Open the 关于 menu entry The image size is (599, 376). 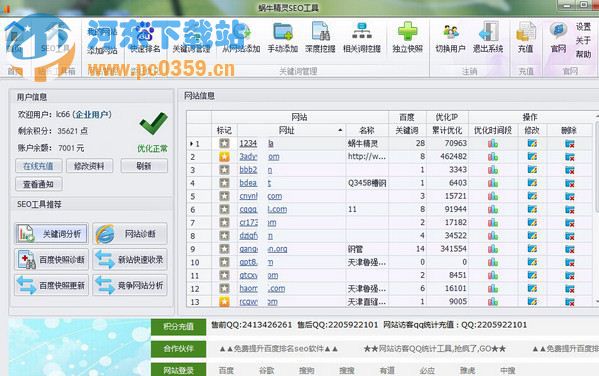(583, 41)
